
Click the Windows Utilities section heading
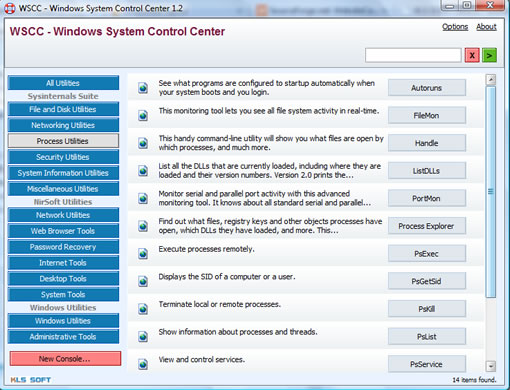point(63,308)
